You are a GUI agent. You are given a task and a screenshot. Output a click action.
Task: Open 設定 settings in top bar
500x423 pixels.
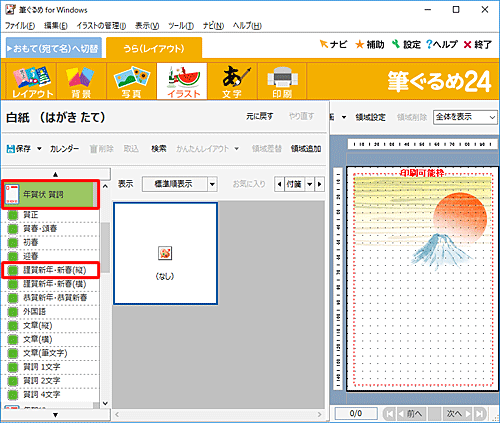pos(406,44)
